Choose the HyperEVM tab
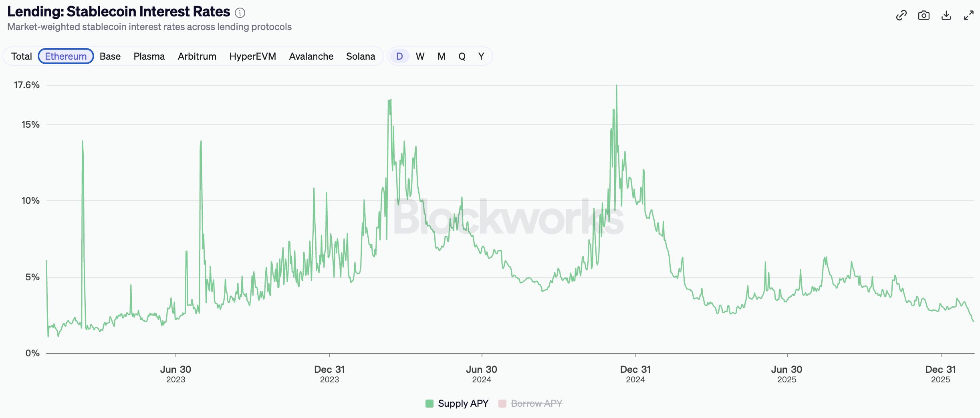This screenshot has height=418, width=980. (252, 56)
